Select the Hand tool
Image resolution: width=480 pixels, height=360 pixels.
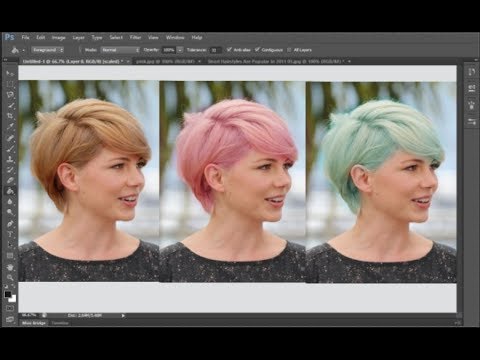pyautogui.click(x=10, y=267)
